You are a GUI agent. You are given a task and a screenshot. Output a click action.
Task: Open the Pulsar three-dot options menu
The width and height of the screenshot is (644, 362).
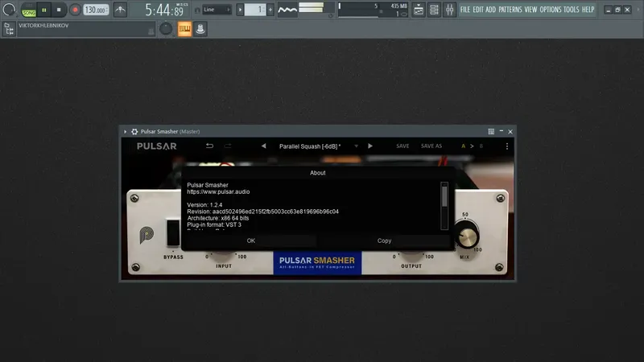tap(507, 146)
